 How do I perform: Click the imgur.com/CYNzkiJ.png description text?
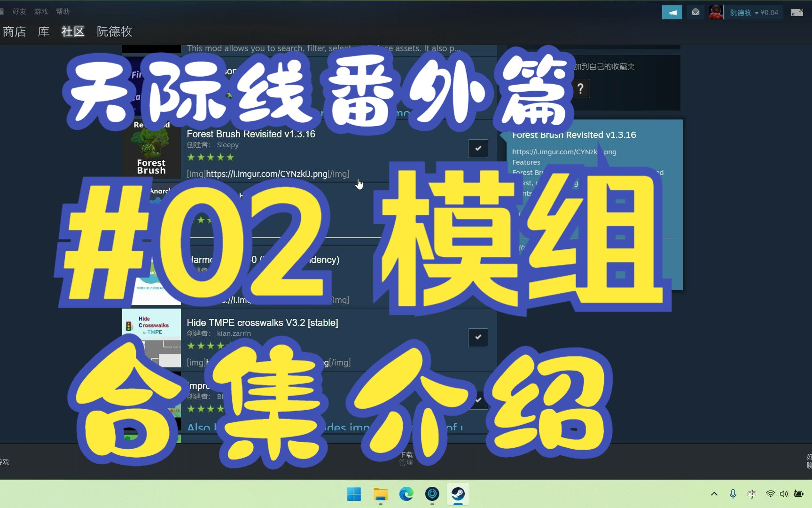pos(268,174)
